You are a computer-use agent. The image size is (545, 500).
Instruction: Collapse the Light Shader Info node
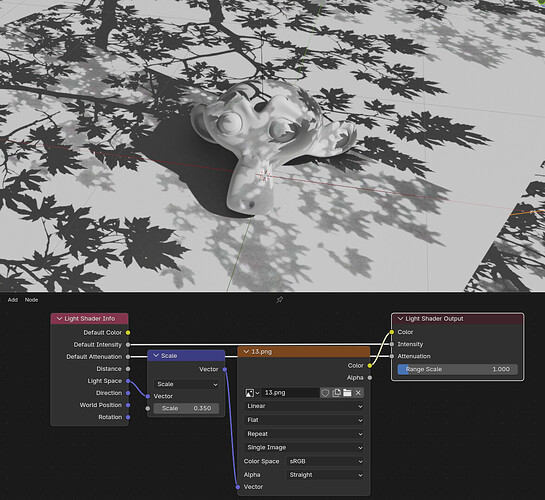[x=59, y=319]
